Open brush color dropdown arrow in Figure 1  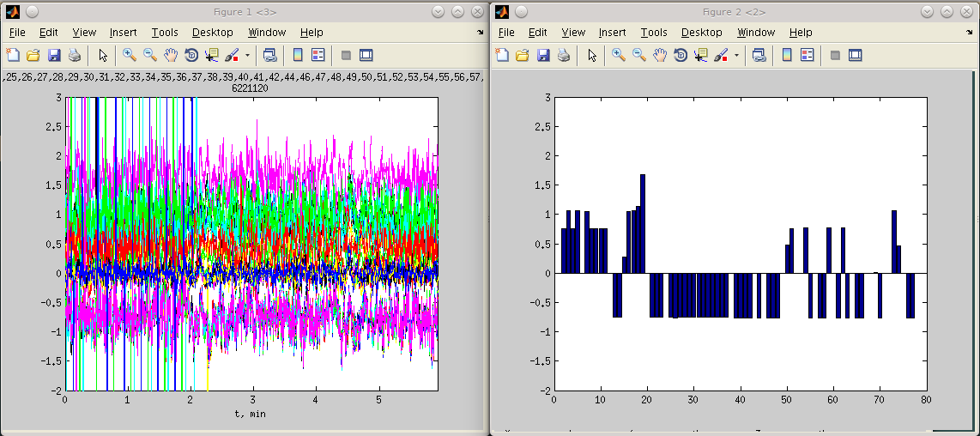[247, 55]
